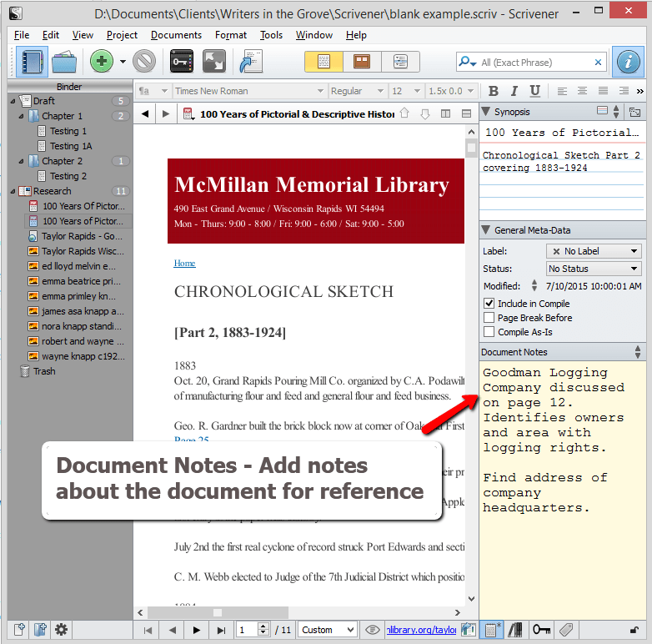Open References pane book icon
The height and width of the screenshot is (644, 652).
(515, 630)
